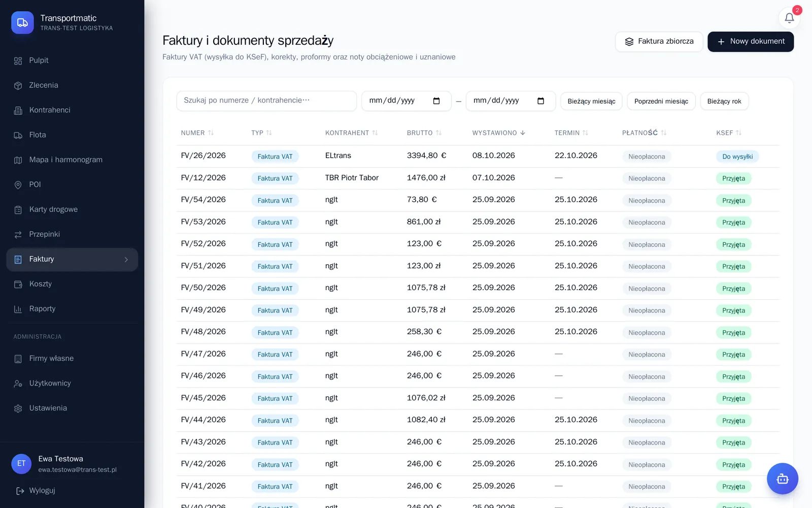Click contractor TBR Piotr Tabor
This screenshot has width=812, height=508.
[352, 178]
